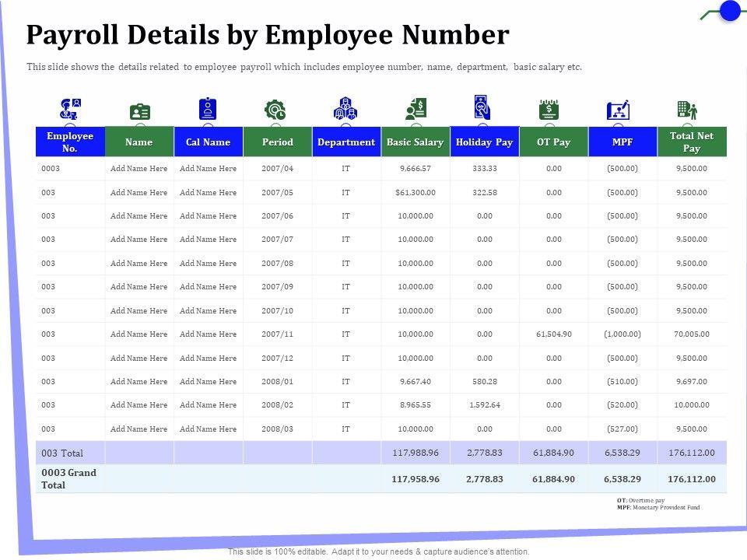
Task: Select the MPF column header
Action: click(622, 142)
